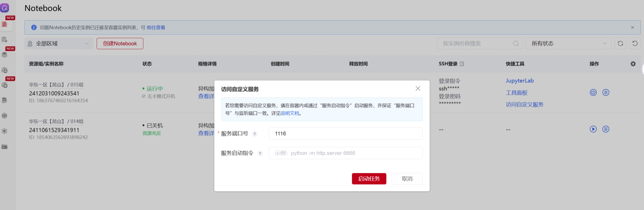Click the reset filters icon button

(635, 44)
